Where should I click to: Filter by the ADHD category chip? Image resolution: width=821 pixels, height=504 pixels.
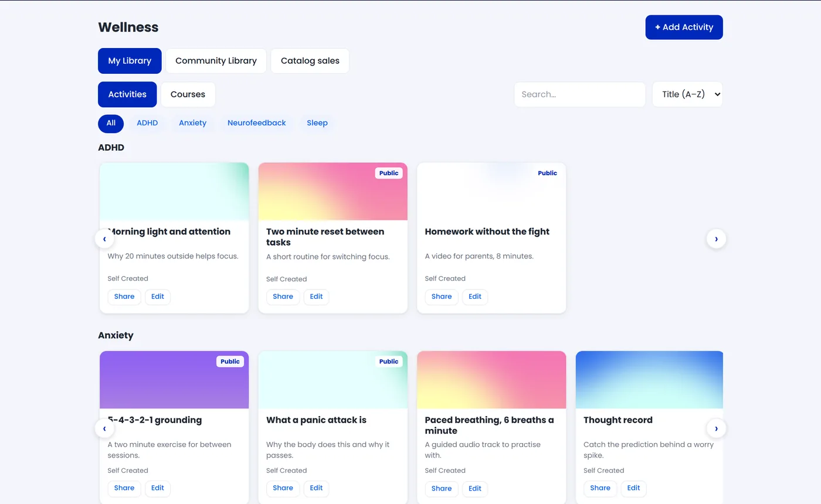pos(147,123)
